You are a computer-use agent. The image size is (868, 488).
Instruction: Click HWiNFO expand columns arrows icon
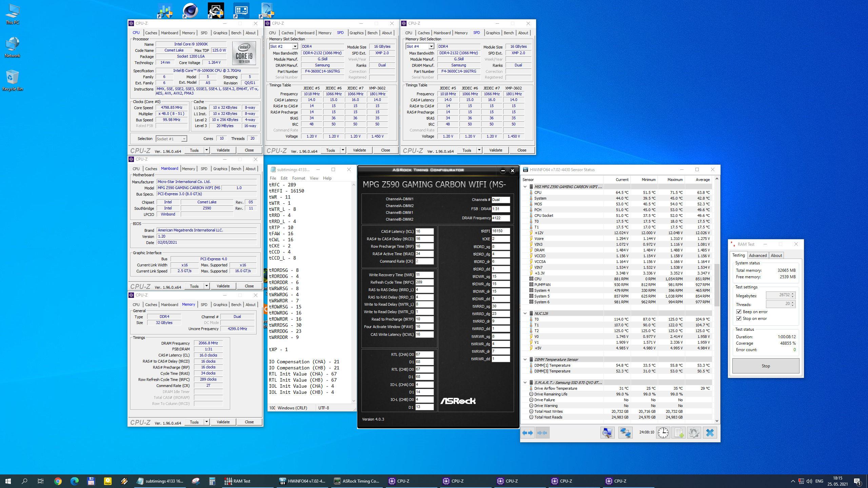[x=528, y=433]
